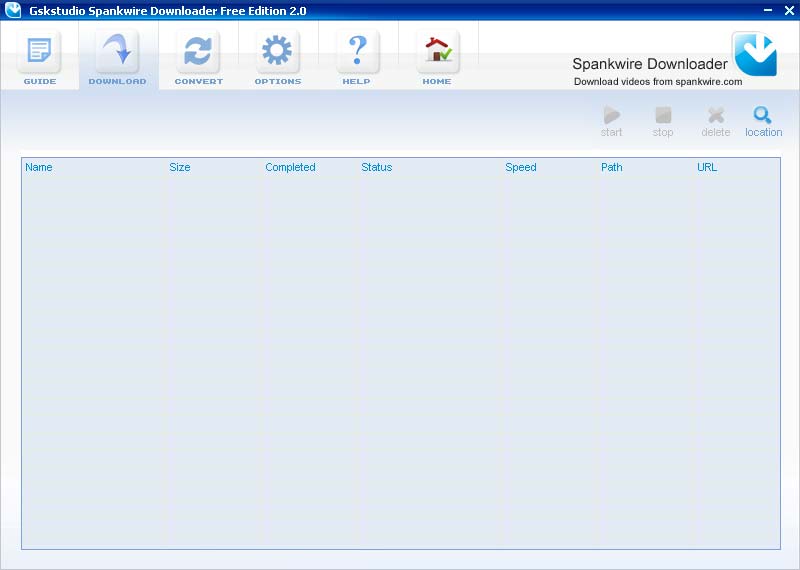Sort list by Speed column
Image resolution: width=800 pixels, height=570 pixels.
[x=520, y=167]
